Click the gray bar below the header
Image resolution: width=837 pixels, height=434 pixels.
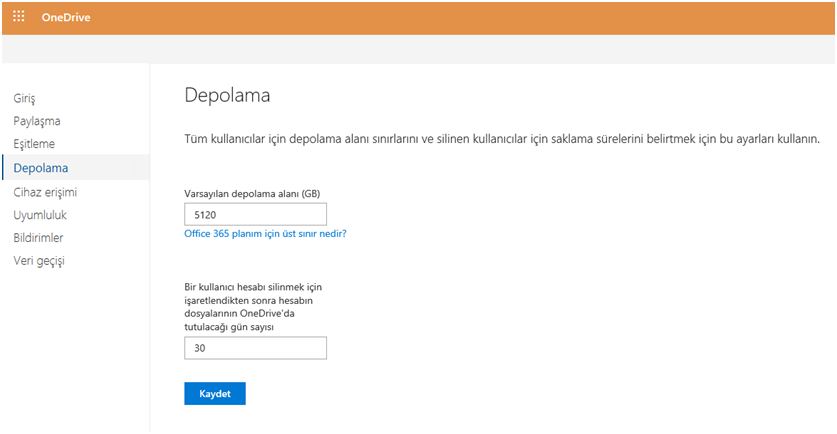[418, 49]
